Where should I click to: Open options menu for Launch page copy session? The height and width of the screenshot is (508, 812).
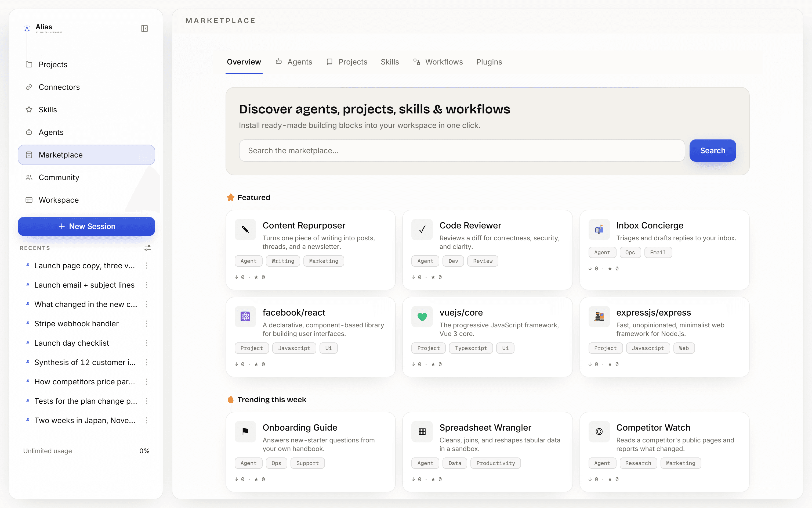click(x=147, y=266)
